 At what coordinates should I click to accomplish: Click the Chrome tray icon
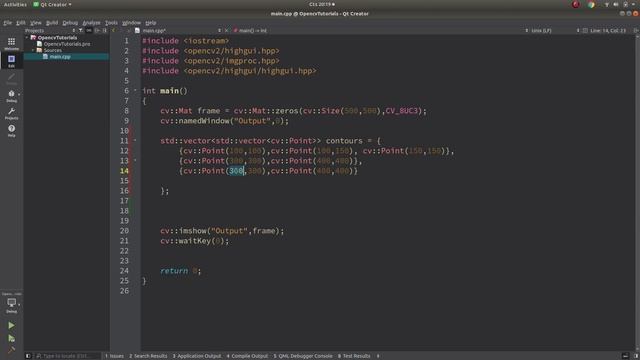point(591,4)
